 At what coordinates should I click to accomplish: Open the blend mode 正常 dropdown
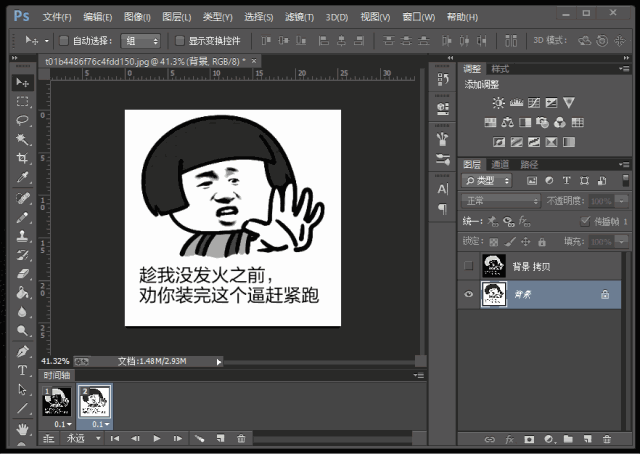(501, 201)
